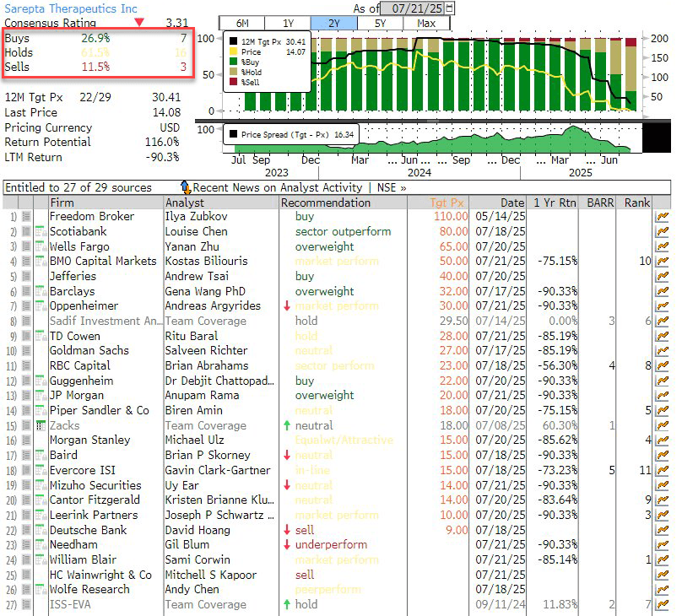The width and height of the screenshot is (682, 616).
Task: Open the As of date calendar picker
Action: (447, 8)
